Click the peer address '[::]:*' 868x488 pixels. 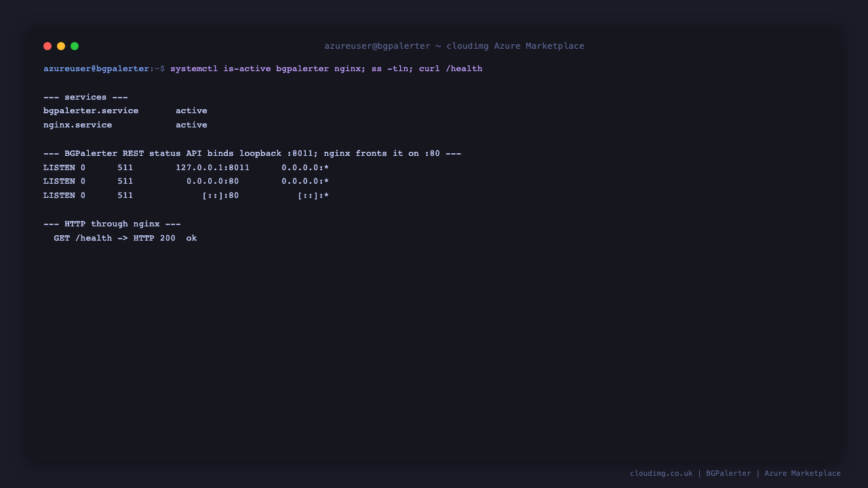313,196
